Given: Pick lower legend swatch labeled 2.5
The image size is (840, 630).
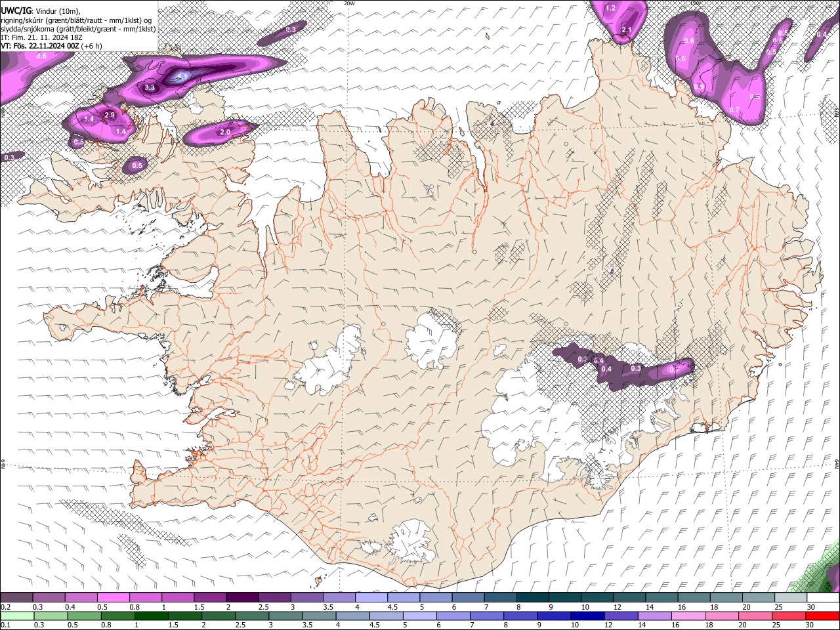Looking at the screenshot, I should click(252, 616).
